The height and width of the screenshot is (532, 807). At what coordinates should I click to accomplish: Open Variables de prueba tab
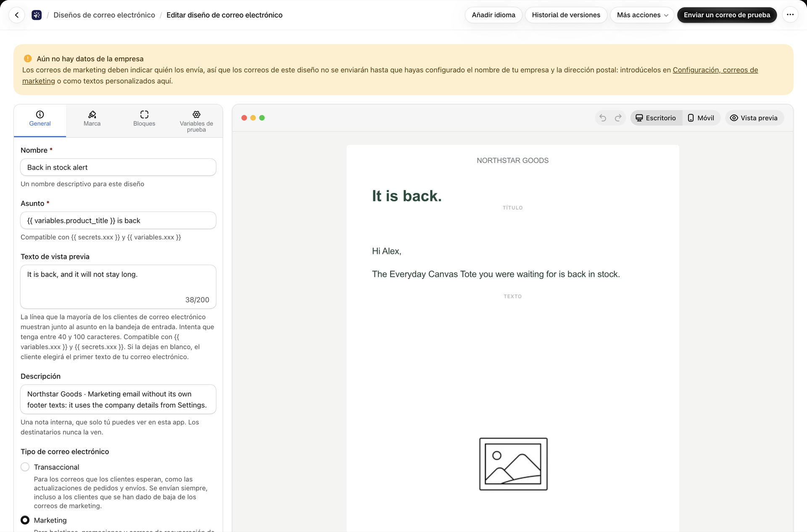point(196,121)
